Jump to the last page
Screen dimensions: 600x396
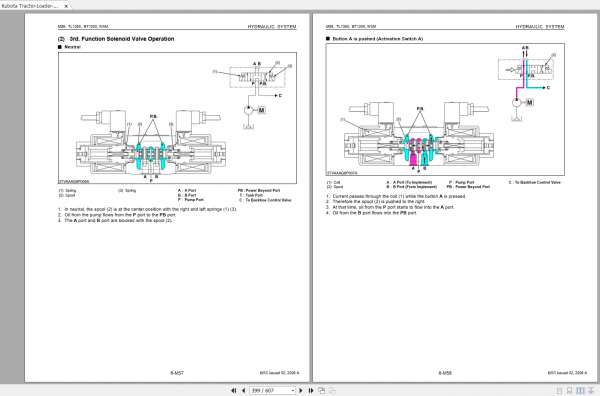point(311,390)
